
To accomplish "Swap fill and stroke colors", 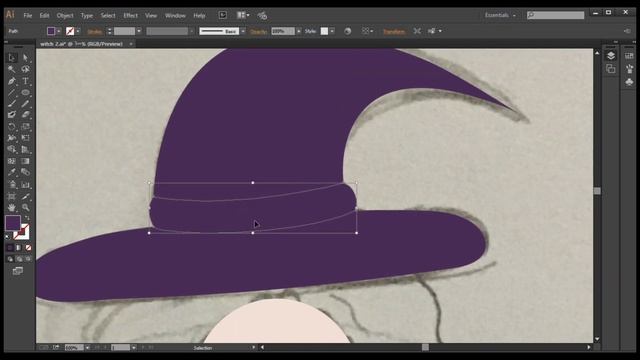I will click(x=27, y=218).
